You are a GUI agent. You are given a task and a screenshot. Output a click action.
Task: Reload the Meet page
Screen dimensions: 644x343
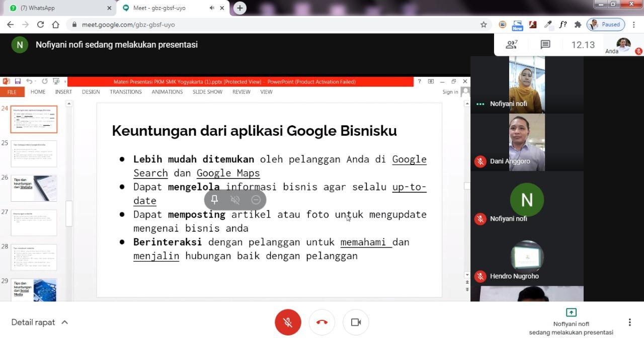point(41,25)
